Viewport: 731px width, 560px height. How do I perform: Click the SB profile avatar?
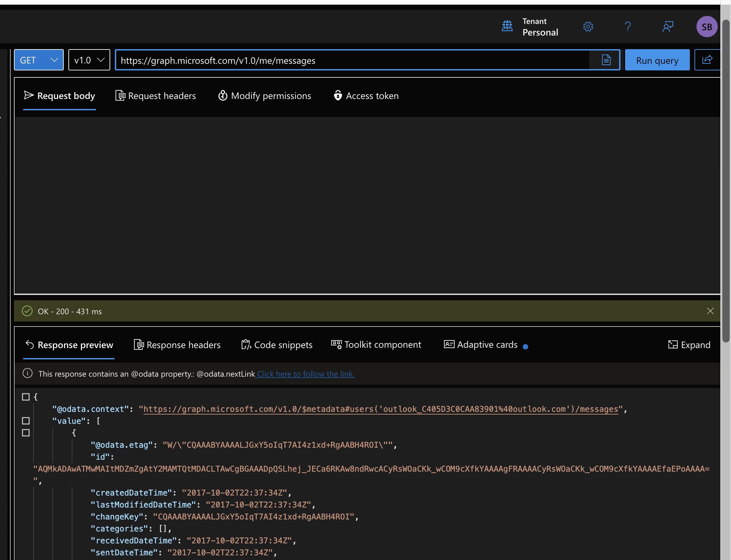[x=706, y=27]
